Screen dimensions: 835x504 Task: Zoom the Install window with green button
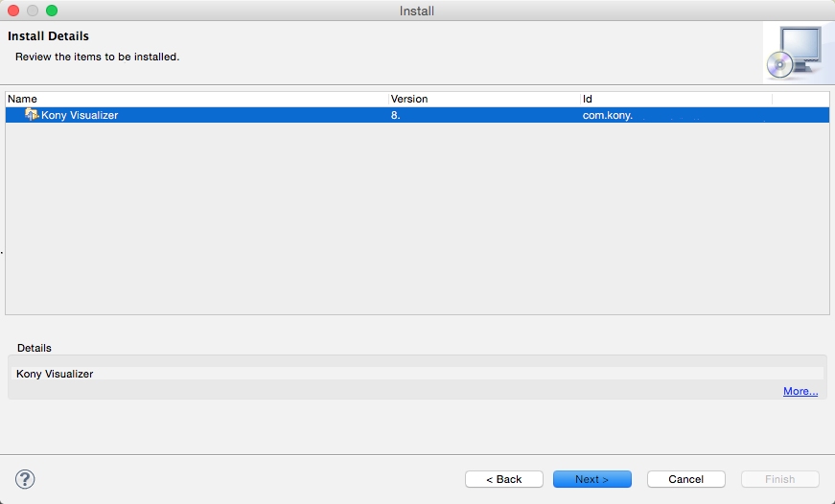click(52, 11)
